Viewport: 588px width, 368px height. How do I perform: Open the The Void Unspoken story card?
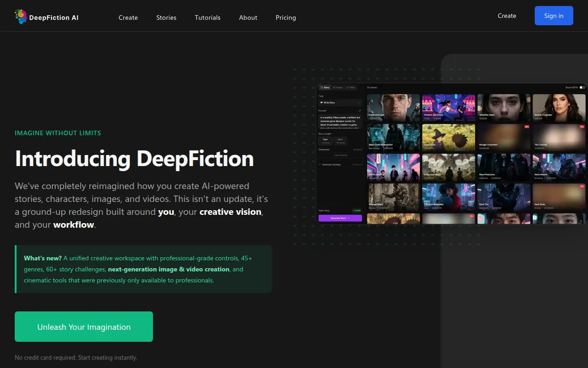(449, 197)
